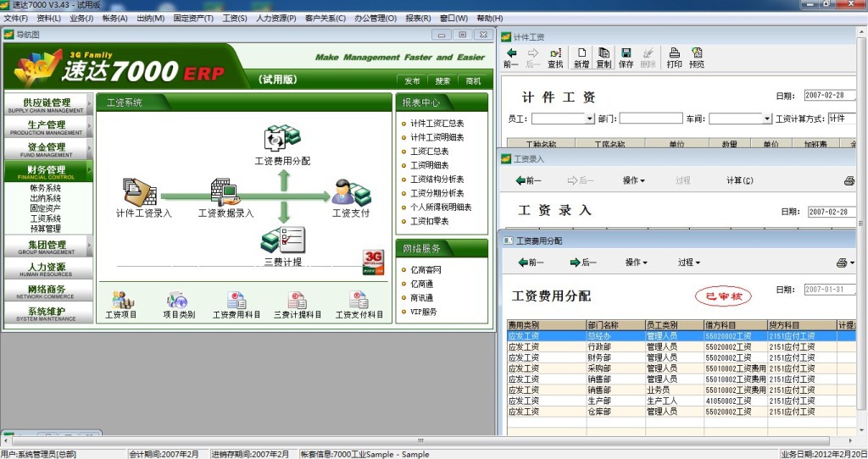
Task: Click 41050002工资 debit account cell
Action: coord(735,401)
